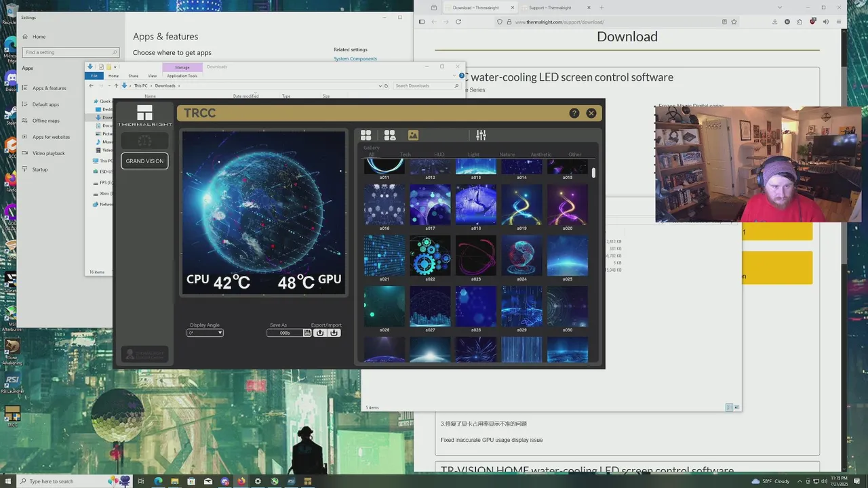Select the HUD gallery category tab
This screenshot has width=868, height=488.
coord(439,155)
